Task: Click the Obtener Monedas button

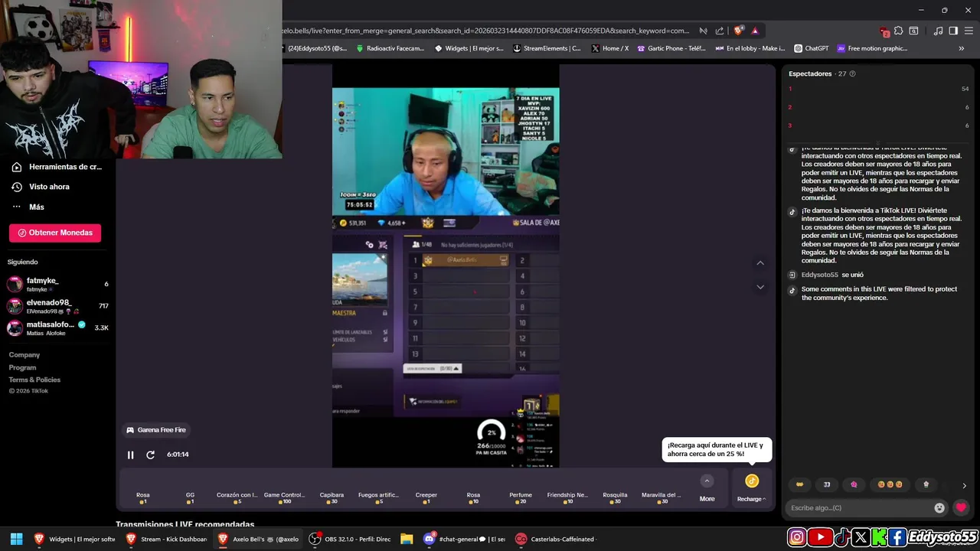Action: pyautogui.click(x=55, y=233)
